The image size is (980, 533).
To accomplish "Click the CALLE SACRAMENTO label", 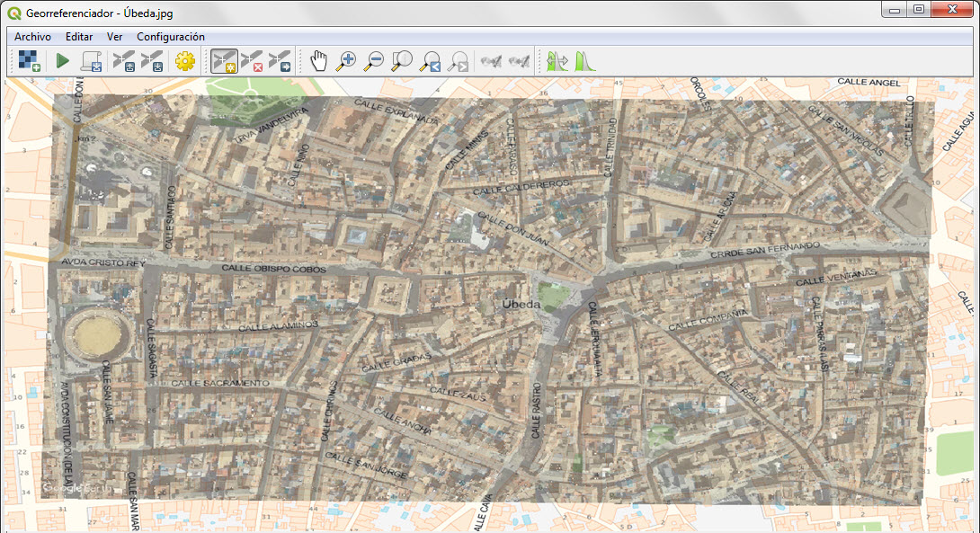I will [220, 383].
